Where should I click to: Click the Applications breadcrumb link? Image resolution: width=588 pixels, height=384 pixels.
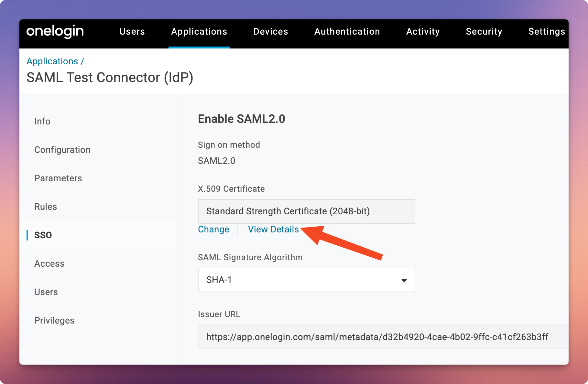pyautogui.click(x=52, y=61)
